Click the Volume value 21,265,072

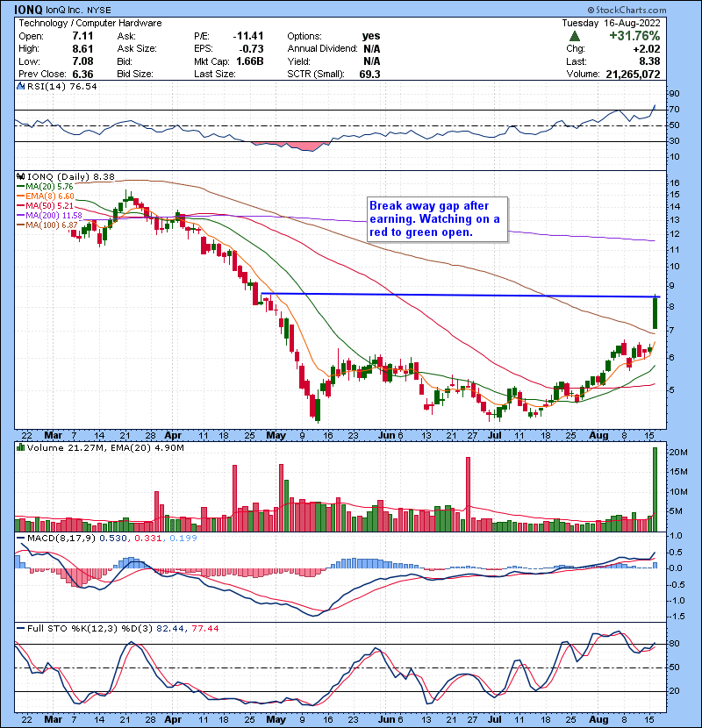click(634, 75)
